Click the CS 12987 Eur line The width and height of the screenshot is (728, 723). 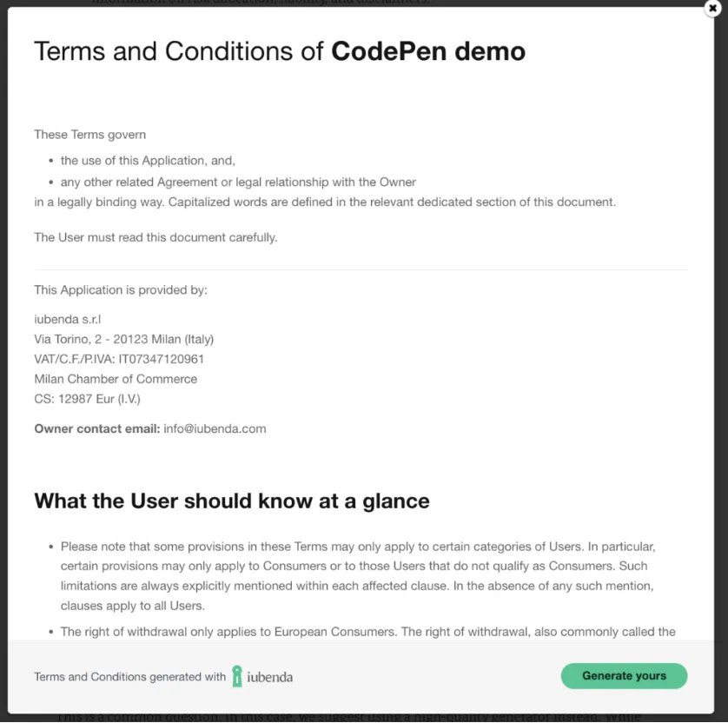pyautogui.click(x=87, y=399)
